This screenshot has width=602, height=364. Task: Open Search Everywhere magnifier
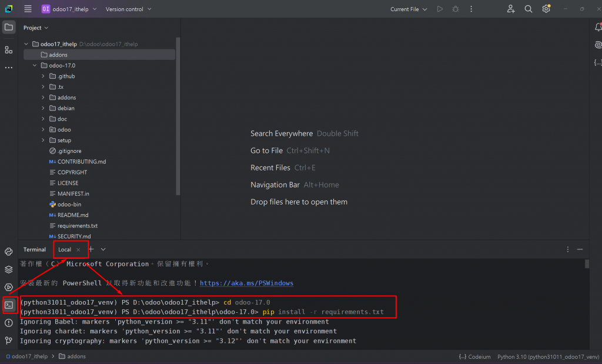pyautogui.click(x=529, y=9)
